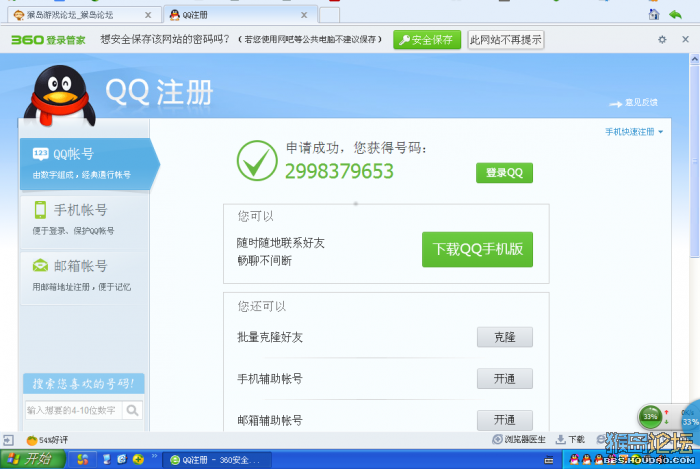Open the 下载 downloads manager in status bar
Screen dimensions: 700x469
click(570, 440)
